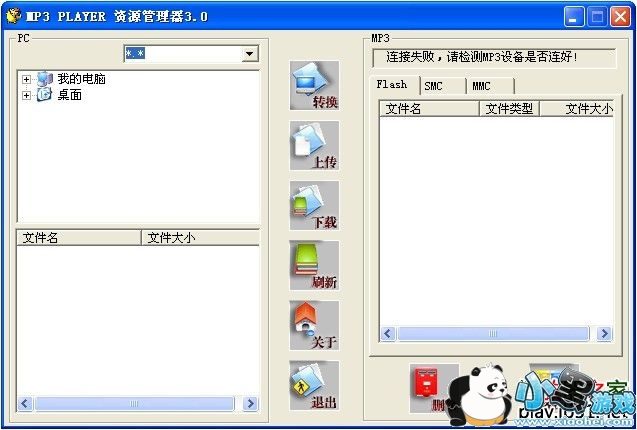Viewport: 637px width, 430px height.
Task: Click the 转换 convert icon button
Action: point(314,85)
